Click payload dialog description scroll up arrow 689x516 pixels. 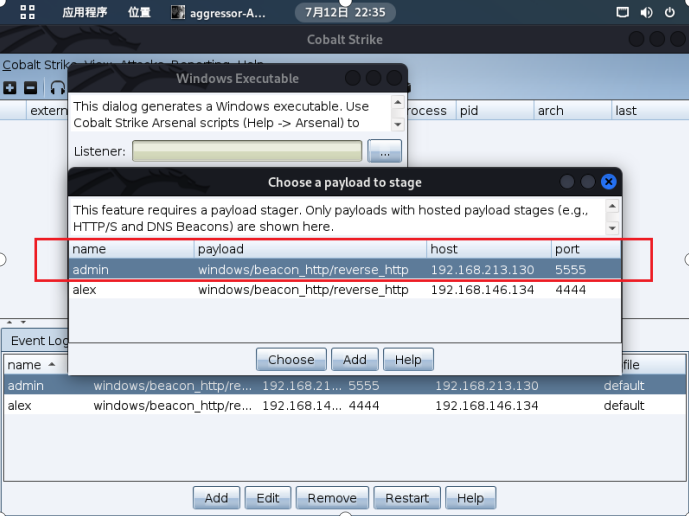[x=613, y=206]
